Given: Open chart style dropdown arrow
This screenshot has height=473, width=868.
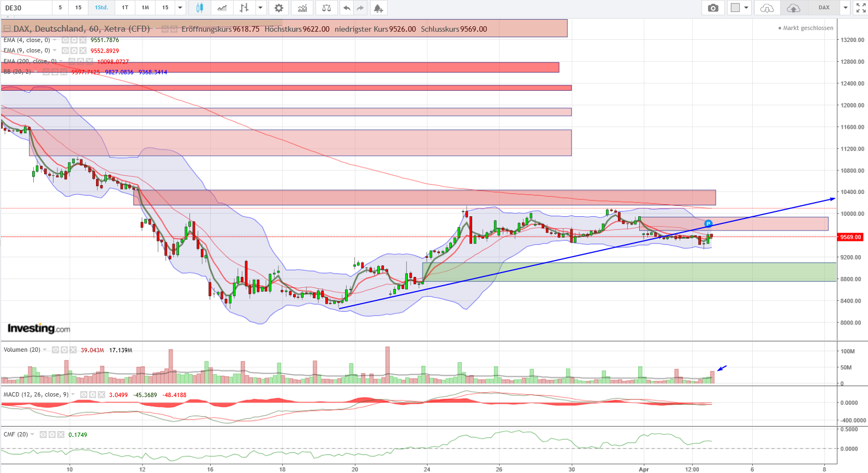Looking at the screenshot, I should 260,8.
